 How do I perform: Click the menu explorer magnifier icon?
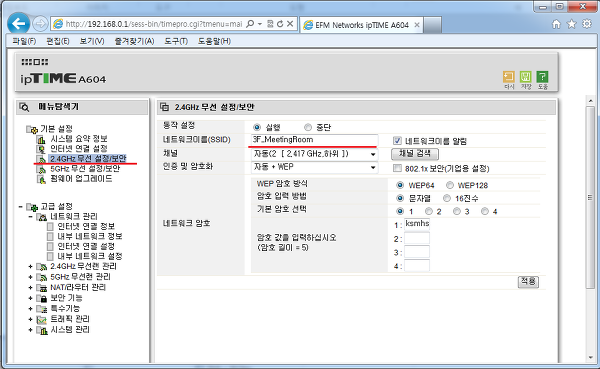pyautogui.click(x=24, y=107)
